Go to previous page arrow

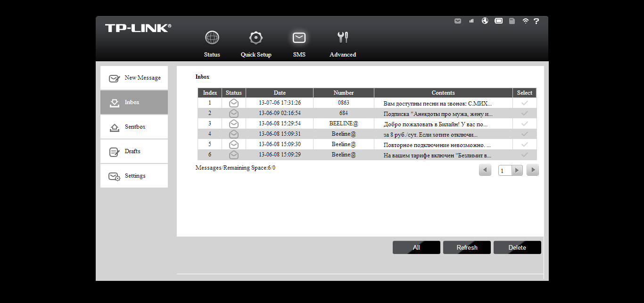coord(485,170)
